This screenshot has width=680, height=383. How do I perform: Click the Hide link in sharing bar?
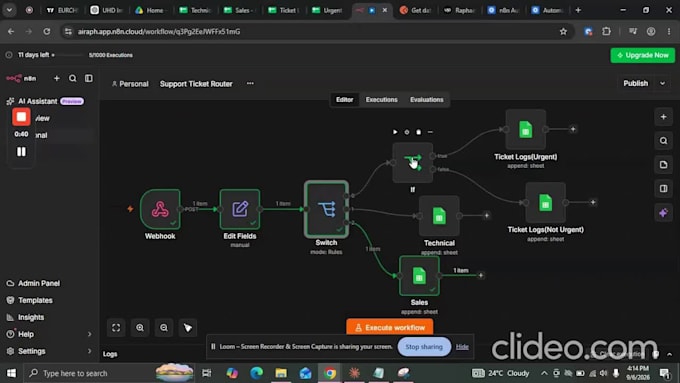click(462, 347)
